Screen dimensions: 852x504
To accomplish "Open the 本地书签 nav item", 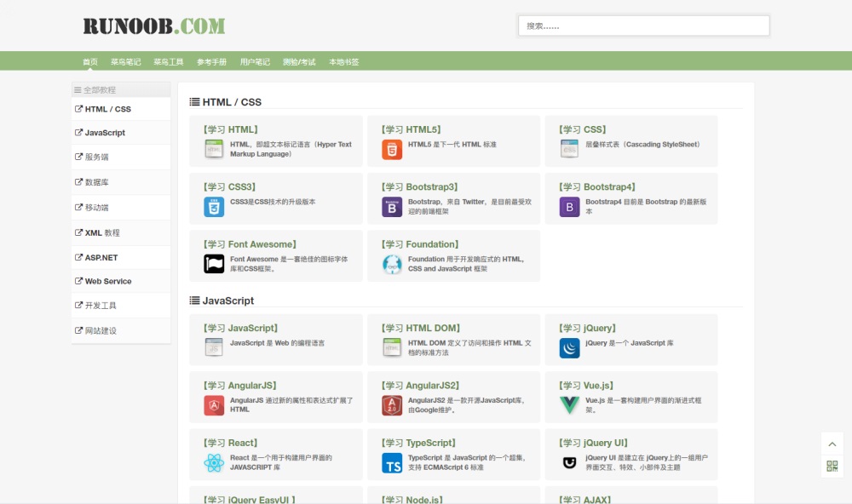I will [x=344, y=62].
